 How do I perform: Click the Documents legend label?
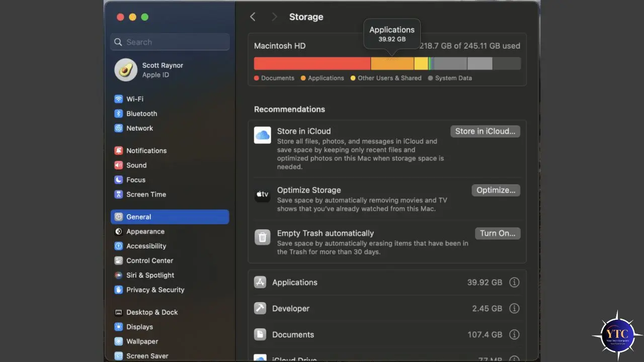point(278,78)
